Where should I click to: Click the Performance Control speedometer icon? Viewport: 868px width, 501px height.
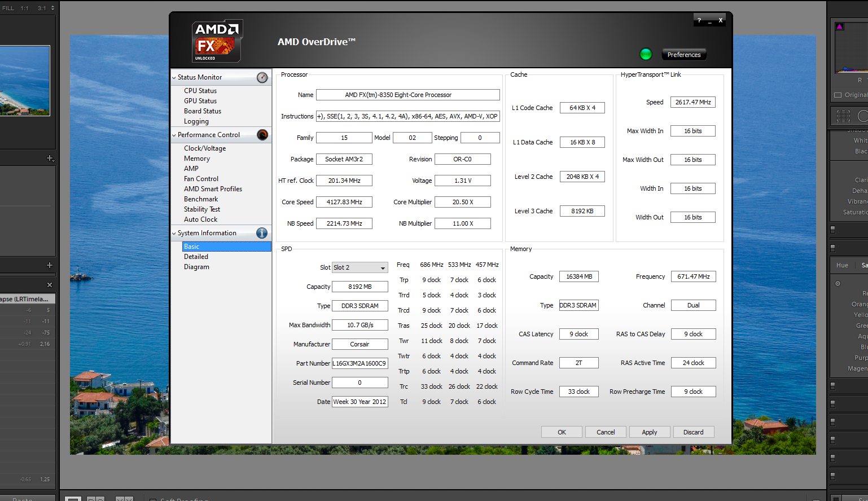coord(262,135)
